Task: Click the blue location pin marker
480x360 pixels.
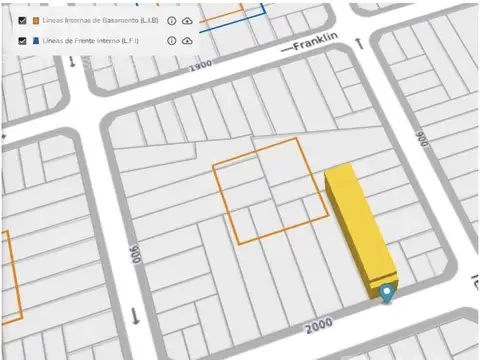Action: click(x=387, y=294)
